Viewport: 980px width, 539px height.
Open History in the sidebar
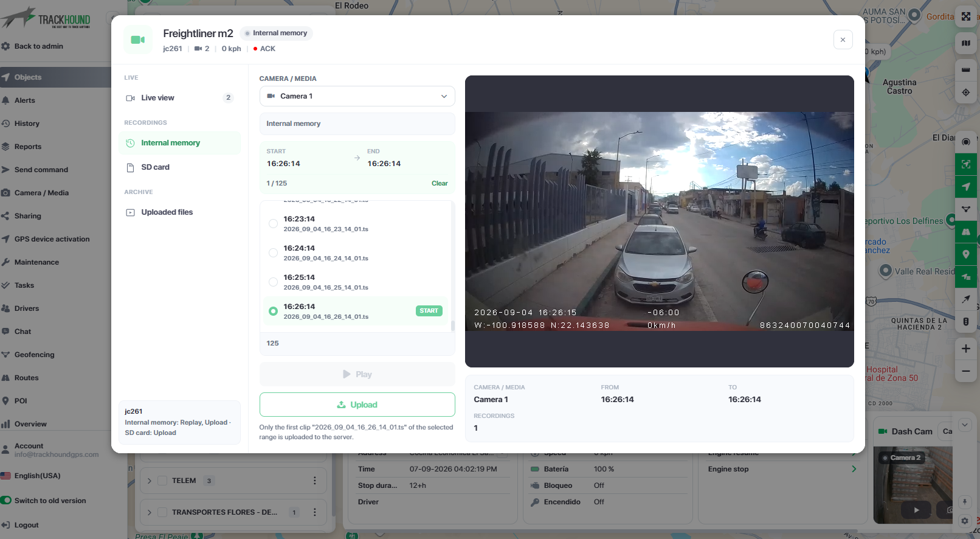27,123
